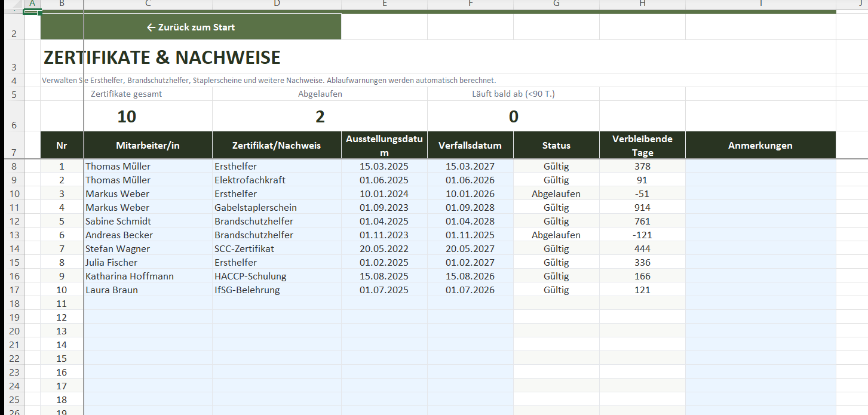Select the row 17 header
The image size is (868, 415).
(x=14, y=290)
